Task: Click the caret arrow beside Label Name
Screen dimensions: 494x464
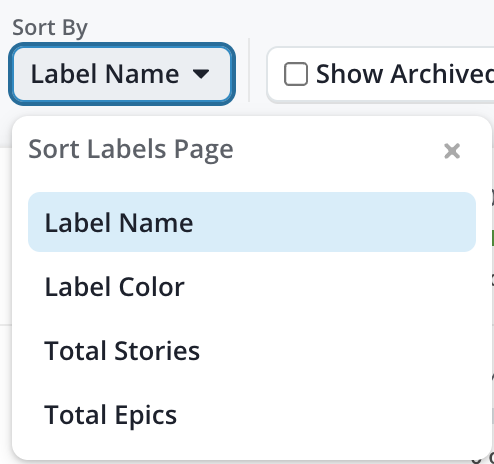Action: [x=201, y=74]
